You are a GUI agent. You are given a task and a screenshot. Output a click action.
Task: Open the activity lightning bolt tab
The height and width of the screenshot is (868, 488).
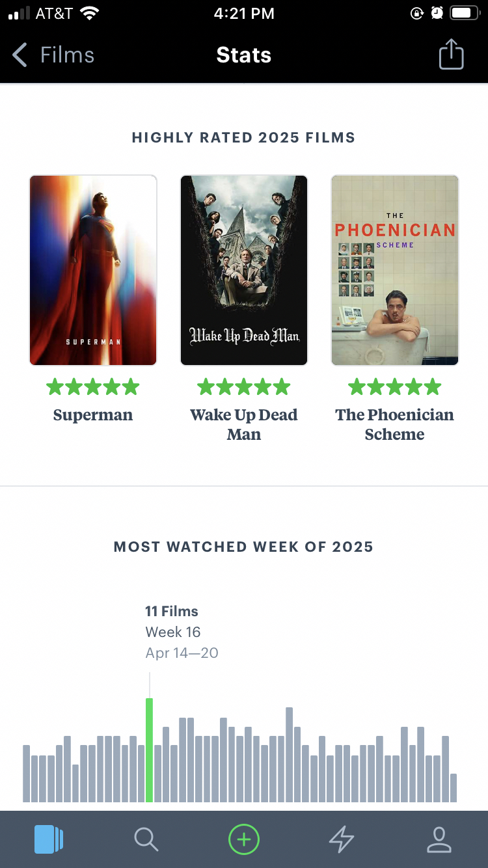point(341,839)
